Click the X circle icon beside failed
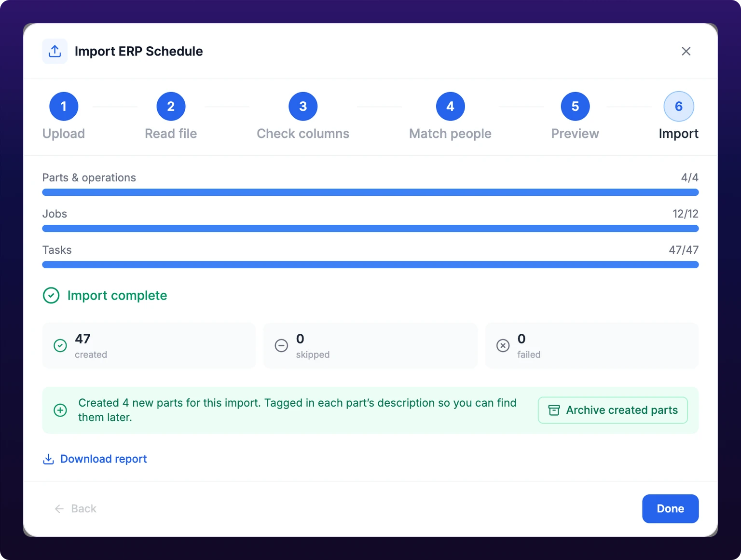Image resolution: width=741 pixels, height=560 pixels. [x=503, y=345]
